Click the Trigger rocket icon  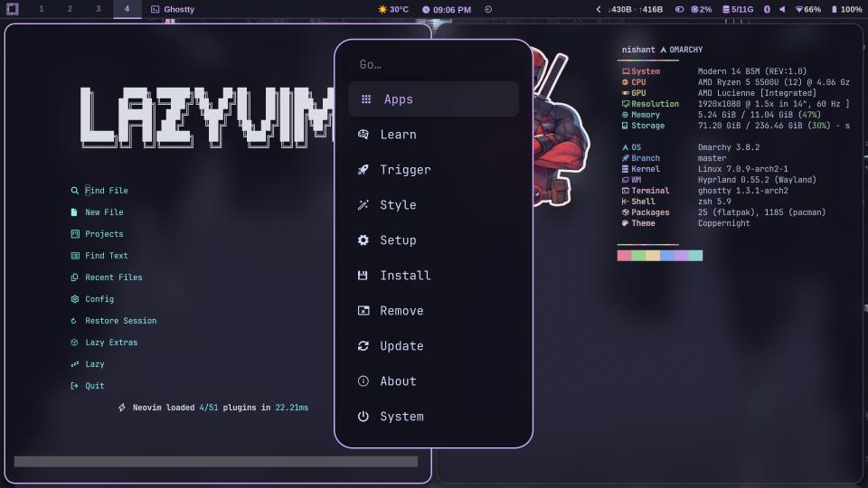coord(363,169)
